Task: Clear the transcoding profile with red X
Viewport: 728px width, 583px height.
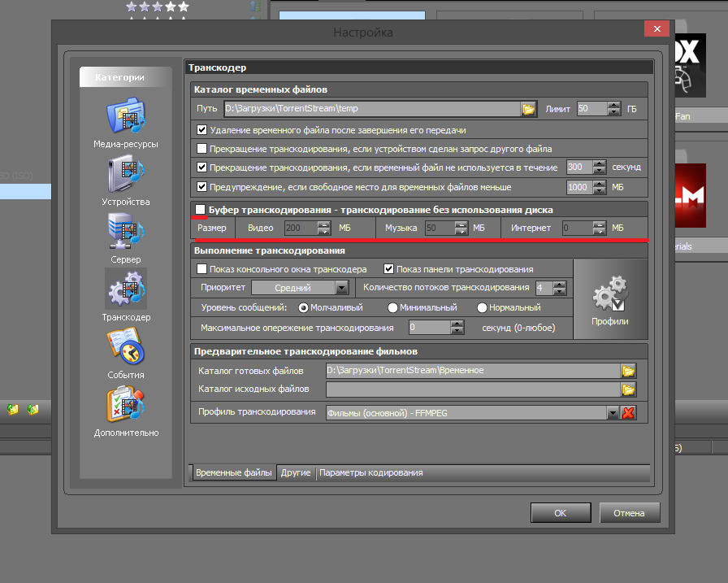Action: coord(628,413)
